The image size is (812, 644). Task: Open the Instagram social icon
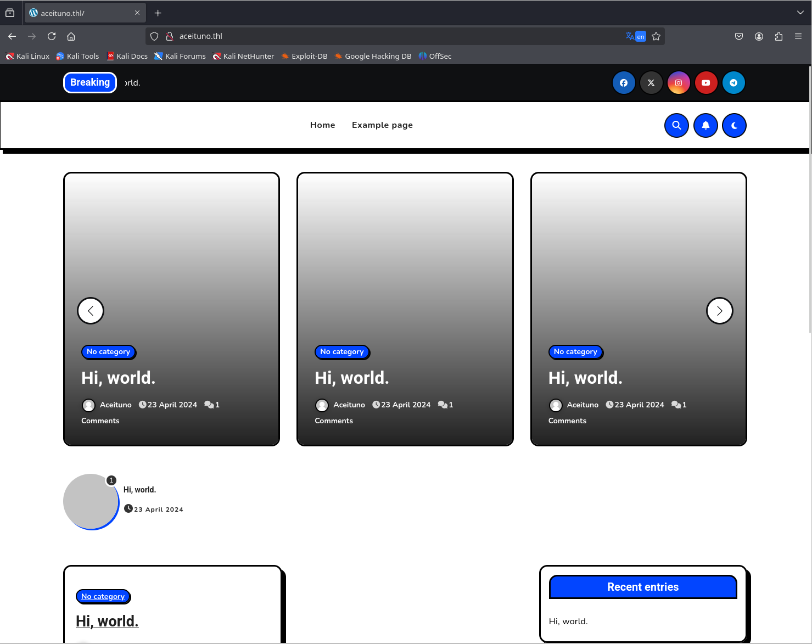coord(679,83)
